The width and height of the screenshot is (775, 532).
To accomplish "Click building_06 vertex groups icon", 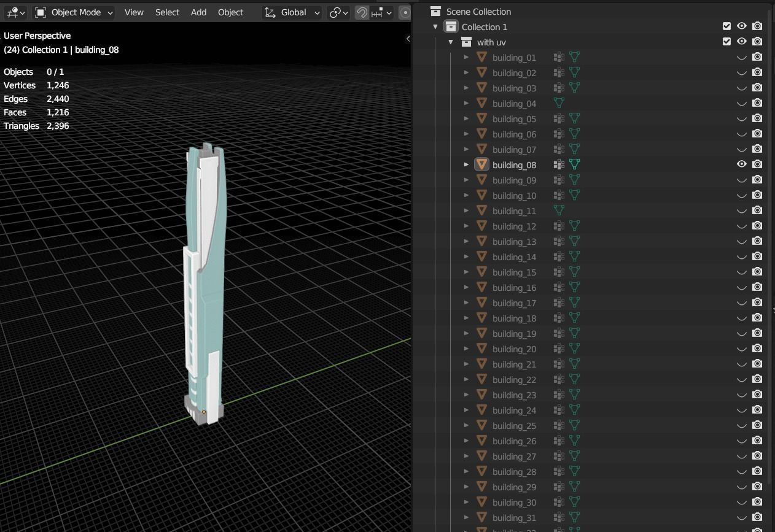I will [559, 134].
